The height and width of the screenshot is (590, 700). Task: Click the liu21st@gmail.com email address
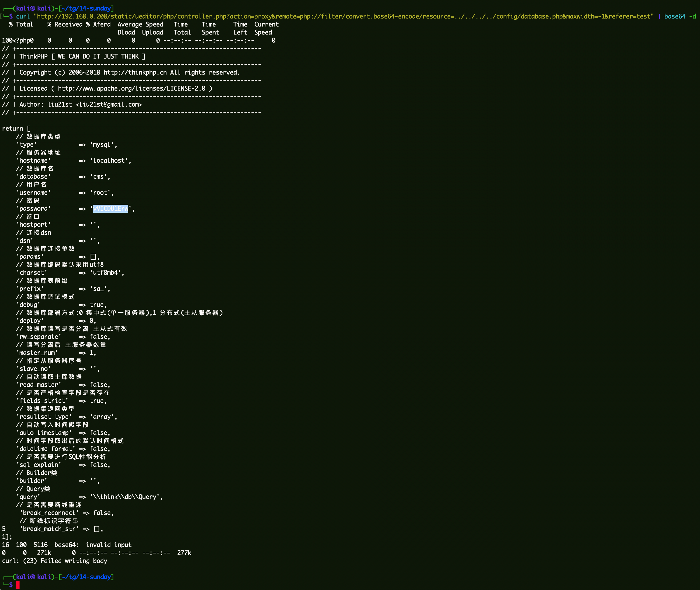(109, 105)
